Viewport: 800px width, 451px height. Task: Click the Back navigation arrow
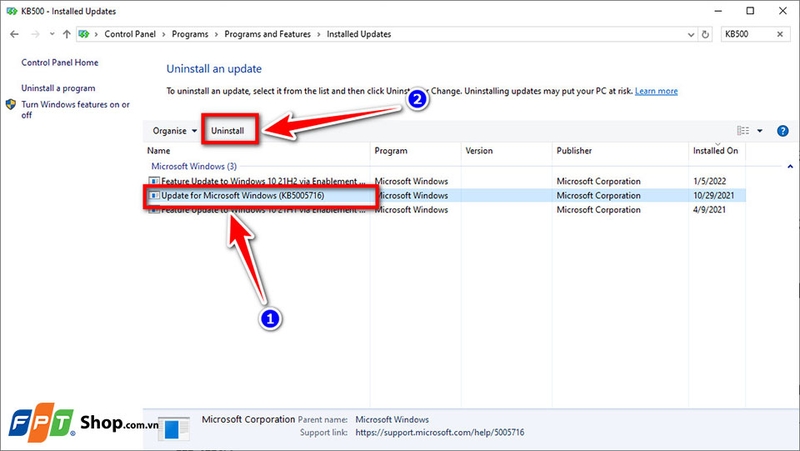tap(14, 34)
